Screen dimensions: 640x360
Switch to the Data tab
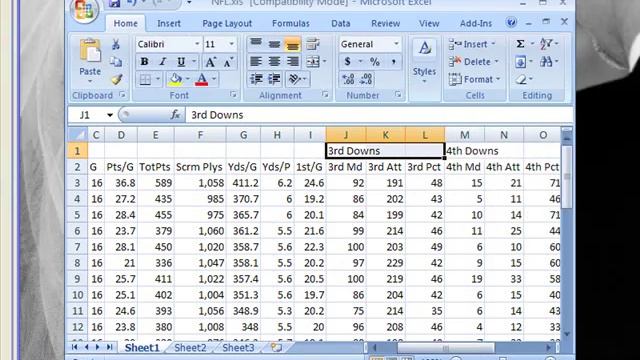point(340,23)
